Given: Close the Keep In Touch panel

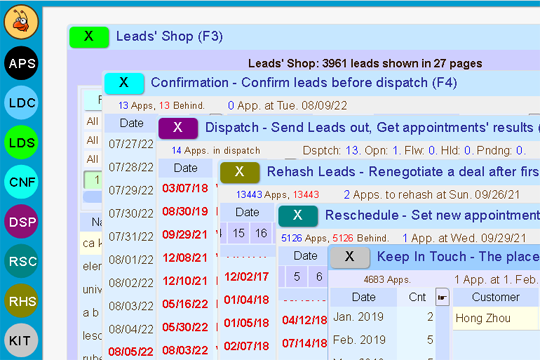Looking at the screenshot, I should click(350, 257).
